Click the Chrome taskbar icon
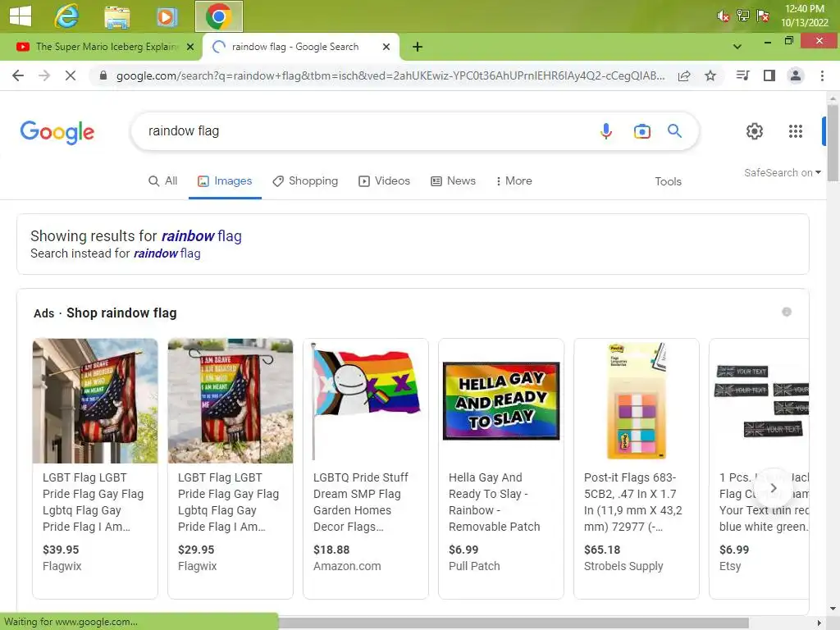The image size is (840, 630). coord(218,16)
